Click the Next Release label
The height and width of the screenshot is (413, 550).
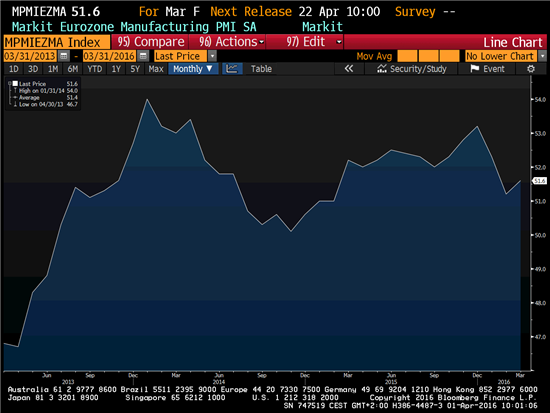coord(251,12)
